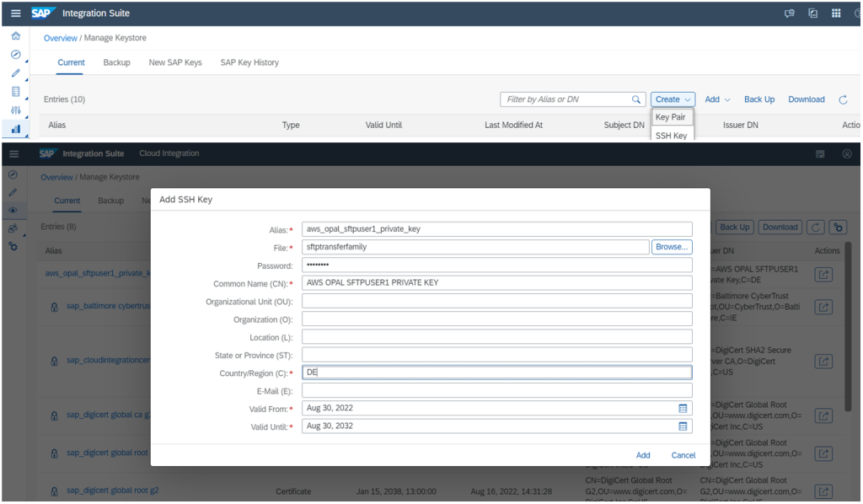Open sap_digicert global ca g2 alias link
Viewport: 863px width, 504px height.
[x=109, y=415]
